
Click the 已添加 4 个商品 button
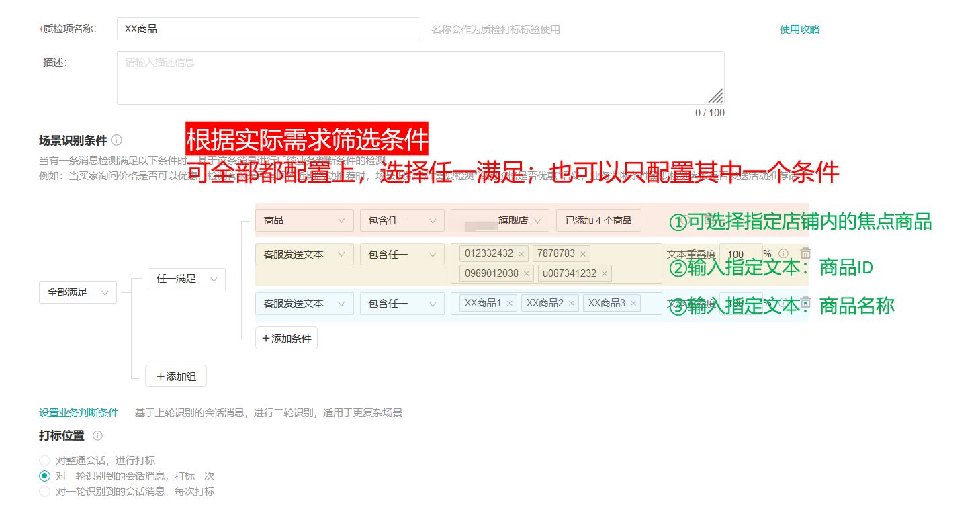pyautogui.click(x=598, y=220)
